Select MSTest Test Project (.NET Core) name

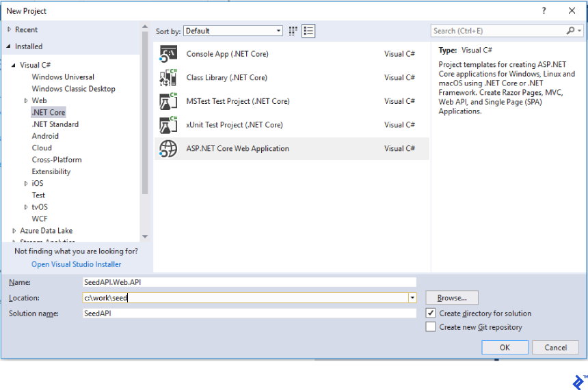point(238,101)
